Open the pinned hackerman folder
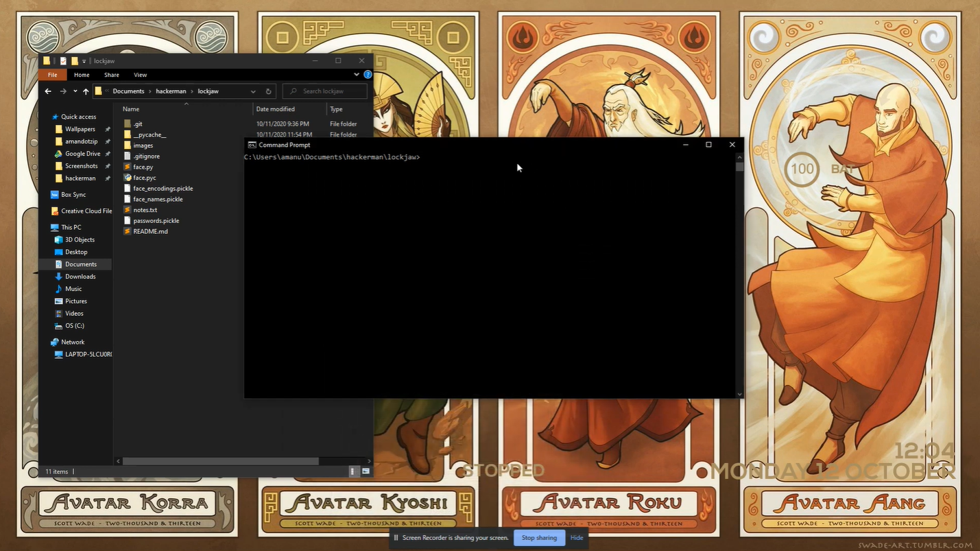The image size is (980, 551). point(80,178)
